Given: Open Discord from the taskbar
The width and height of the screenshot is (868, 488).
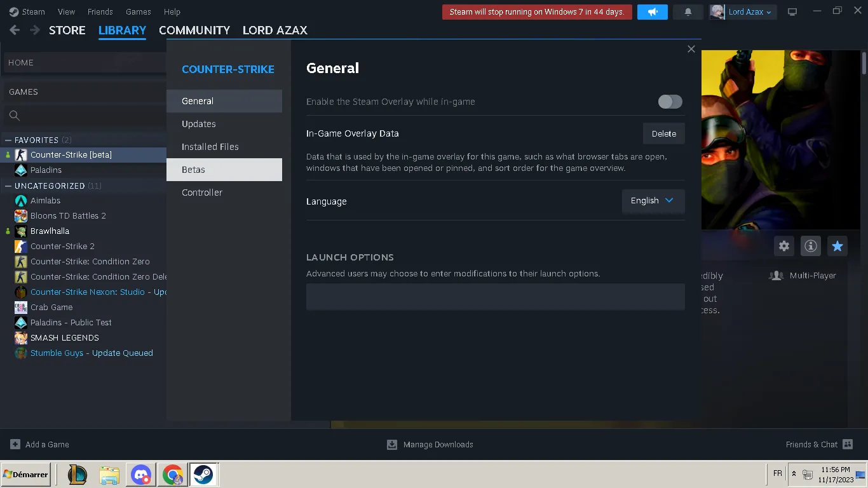Looking at the screenshot, I should [141, 475].
